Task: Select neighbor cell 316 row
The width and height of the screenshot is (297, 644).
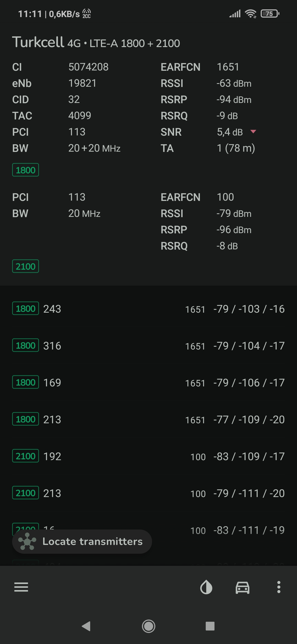Action: 148,346
